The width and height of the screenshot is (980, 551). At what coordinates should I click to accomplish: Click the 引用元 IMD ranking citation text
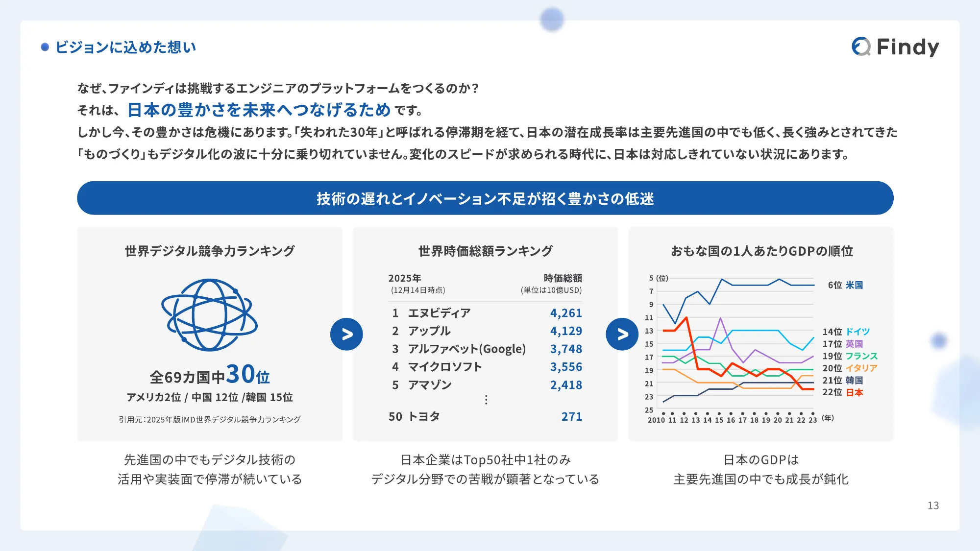[210, 419]
